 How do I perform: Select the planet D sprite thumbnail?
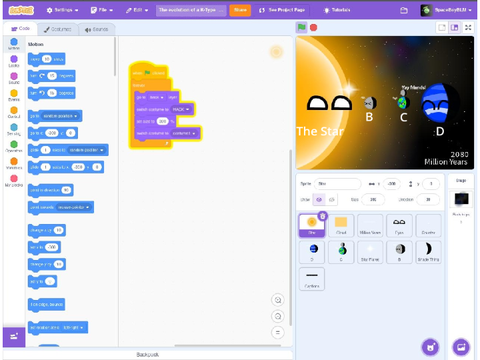(x=312, y=252)
